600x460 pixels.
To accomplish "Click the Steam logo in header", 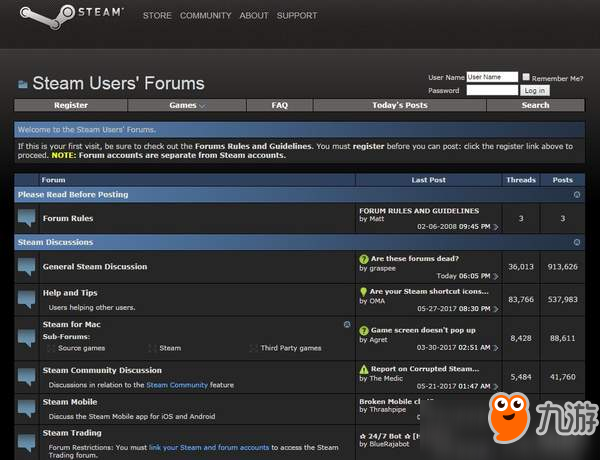I will coord(71,16).
